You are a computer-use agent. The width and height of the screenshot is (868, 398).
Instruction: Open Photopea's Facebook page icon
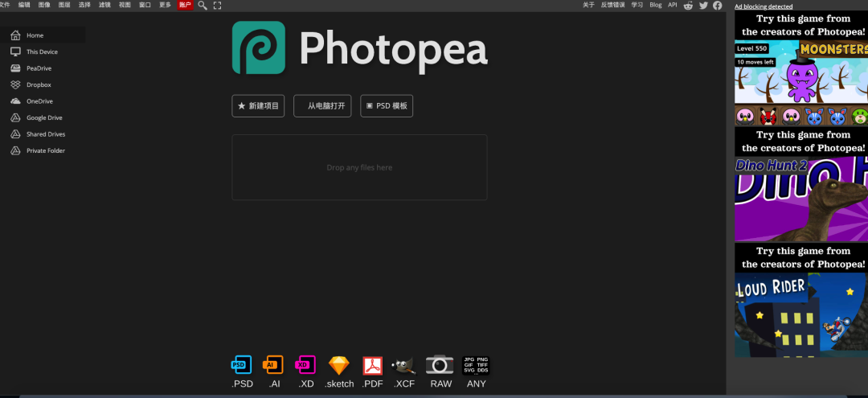[x=718, y=5]
